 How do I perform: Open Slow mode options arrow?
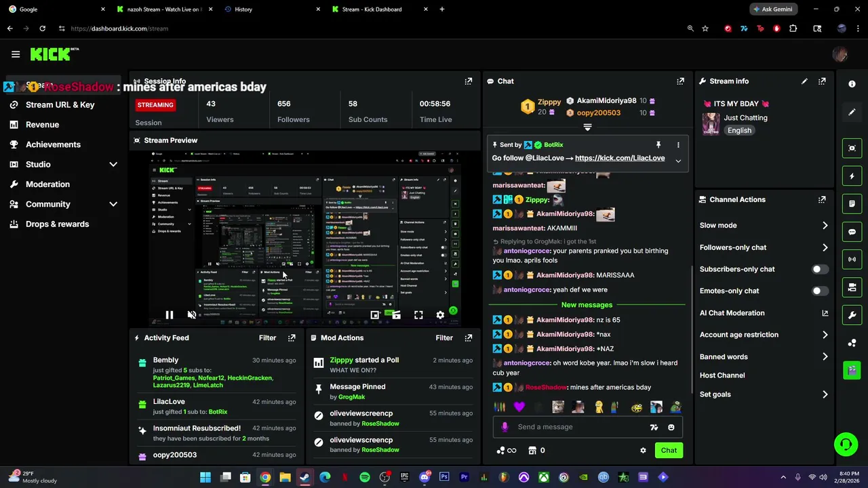[825, 226]
